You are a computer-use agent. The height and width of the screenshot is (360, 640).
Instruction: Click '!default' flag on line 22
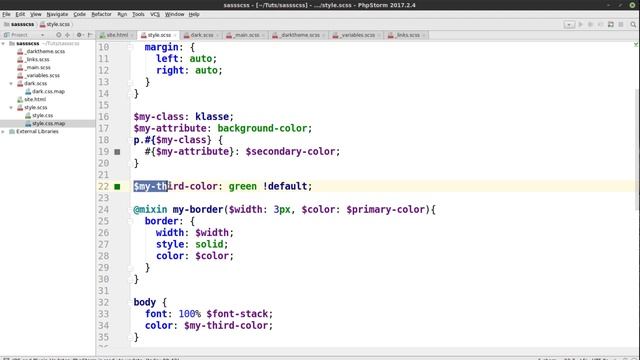coord(284,187)
